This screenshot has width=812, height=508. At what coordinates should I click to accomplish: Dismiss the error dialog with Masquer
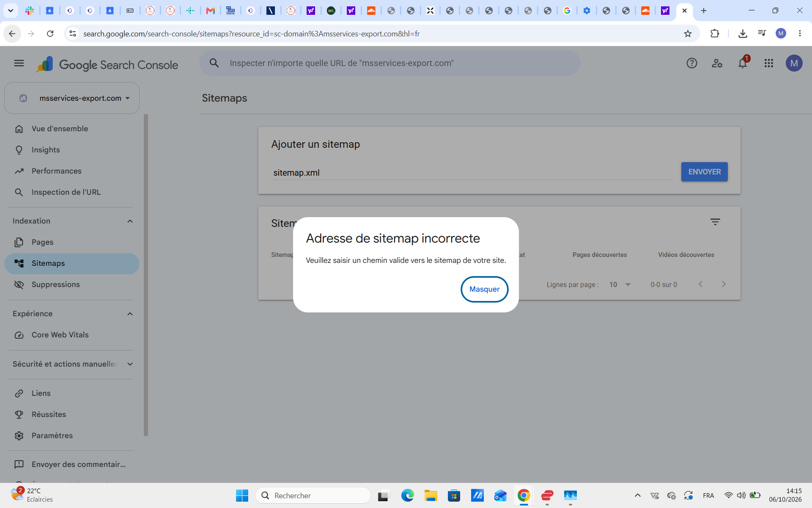coord(484,289)
